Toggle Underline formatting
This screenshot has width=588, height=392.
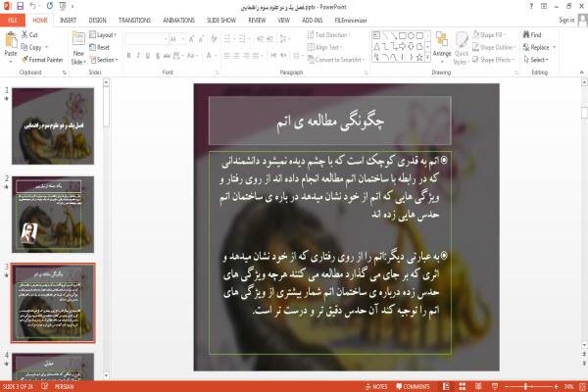(x=148, y=56)
